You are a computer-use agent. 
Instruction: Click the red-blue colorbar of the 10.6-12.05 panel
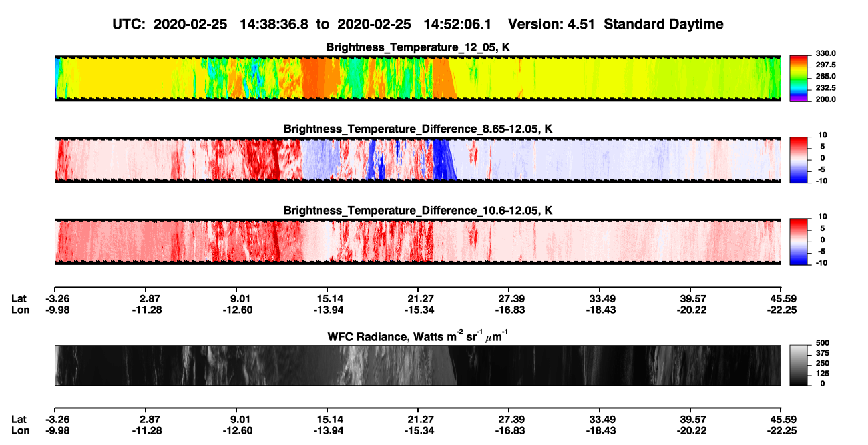797,240
